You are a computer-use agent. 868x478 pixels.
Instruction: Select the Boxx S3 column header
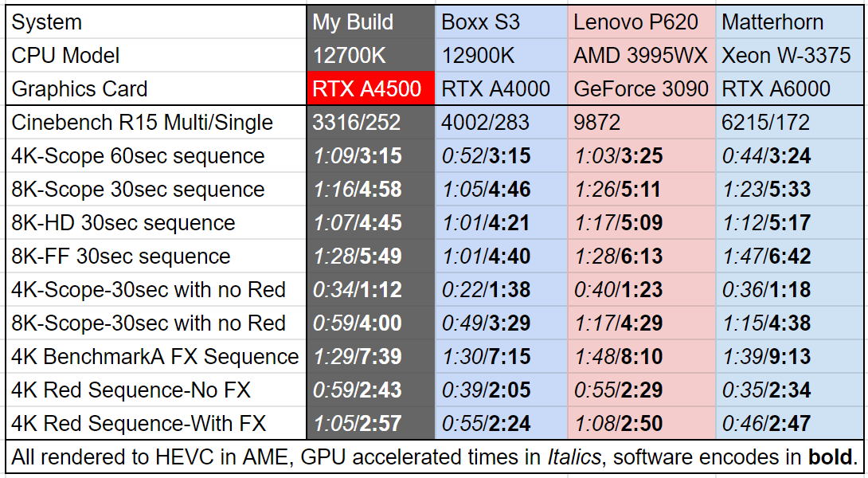(502, 22)
